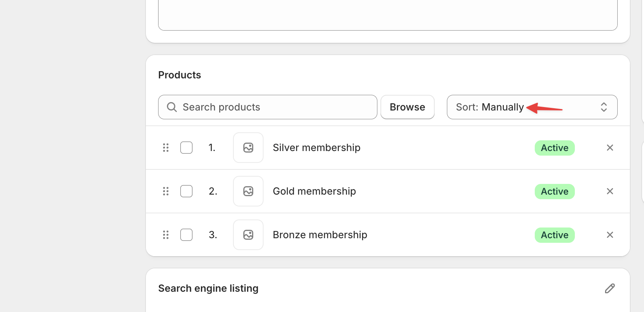
Task: Click the drag handle for Bronze membership
Action: pos(166,235)
